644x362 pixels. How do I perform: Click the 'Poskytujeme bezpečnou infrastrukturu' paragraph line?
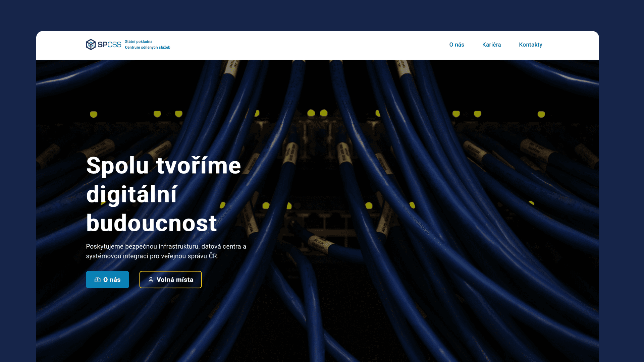pos(166,246)
